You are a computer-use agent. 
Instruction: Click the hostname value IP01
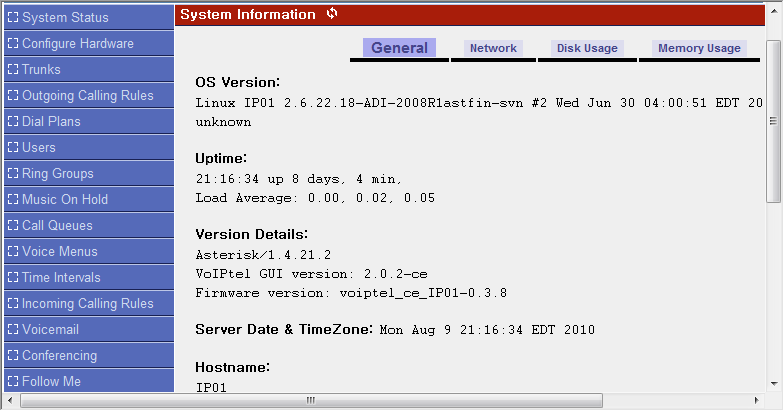click(x=211, y=388)
